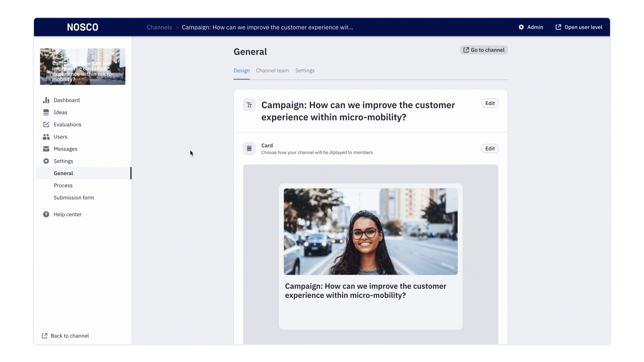This screenshot has height=362, width=644.
Task: Click the Go to channel button
Action: pos(483,50)
